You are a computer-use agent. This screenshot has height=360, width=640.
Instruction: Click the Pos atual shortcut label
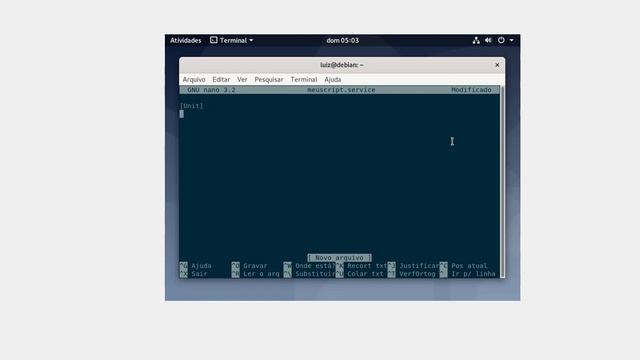pyautogui.click(x=469, y=266)
